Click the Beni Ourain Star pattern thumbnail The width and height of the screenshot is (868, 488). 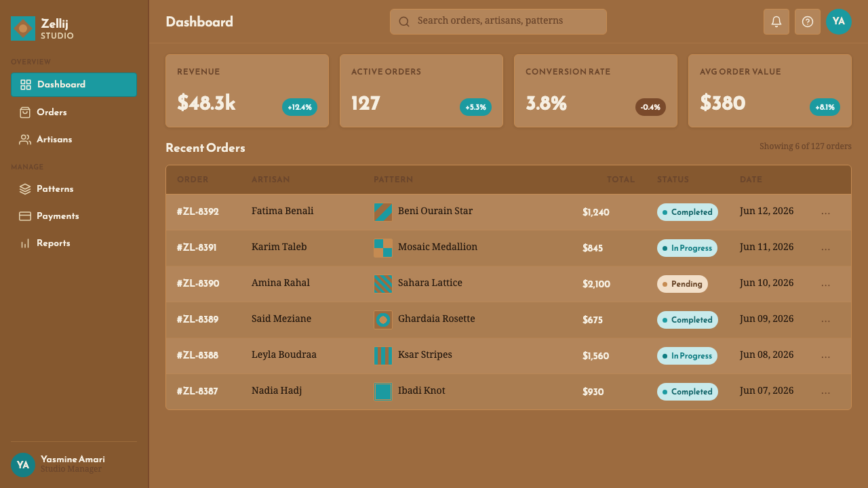(383, 212)
